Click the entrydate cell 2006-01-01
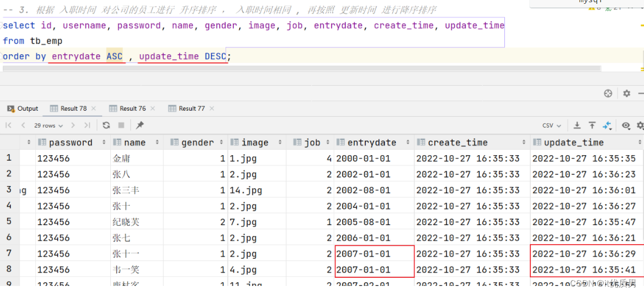 [374, 238]
